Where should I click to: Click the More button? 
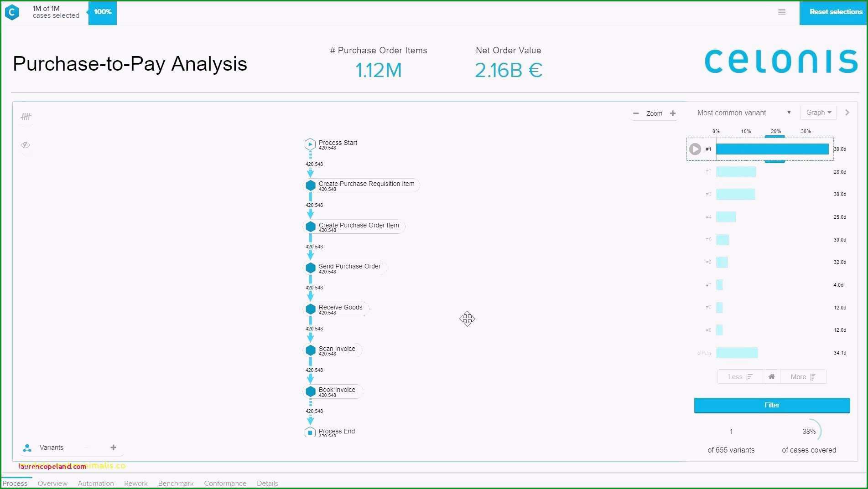[803, 377]
